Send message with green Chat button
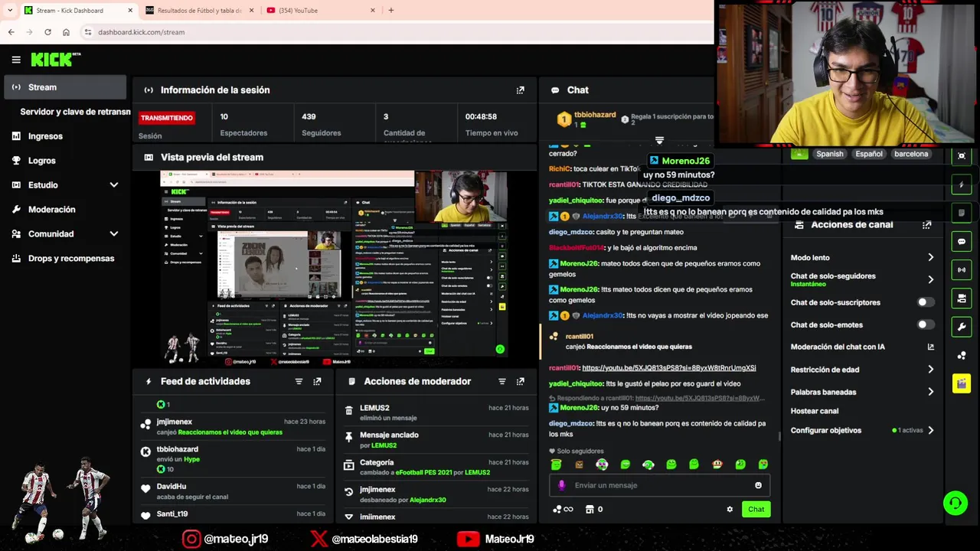This screenshot has width=980, height=551. point(756,509)
